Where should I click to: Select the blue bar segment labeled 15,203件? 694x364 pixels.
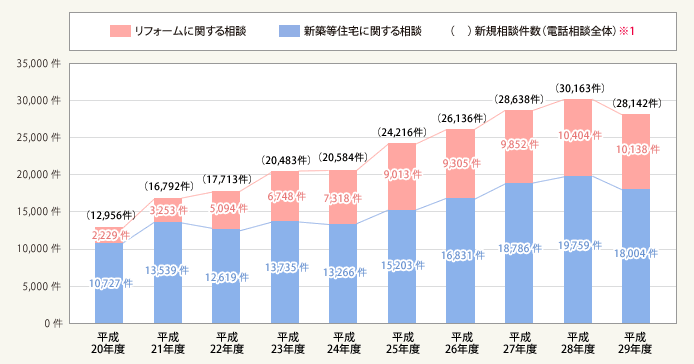point(402,267)
